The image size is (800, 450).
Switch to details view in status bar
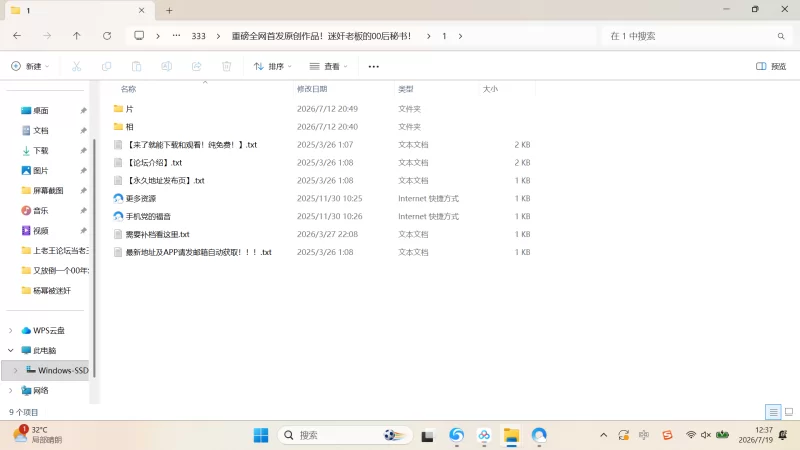773,412
